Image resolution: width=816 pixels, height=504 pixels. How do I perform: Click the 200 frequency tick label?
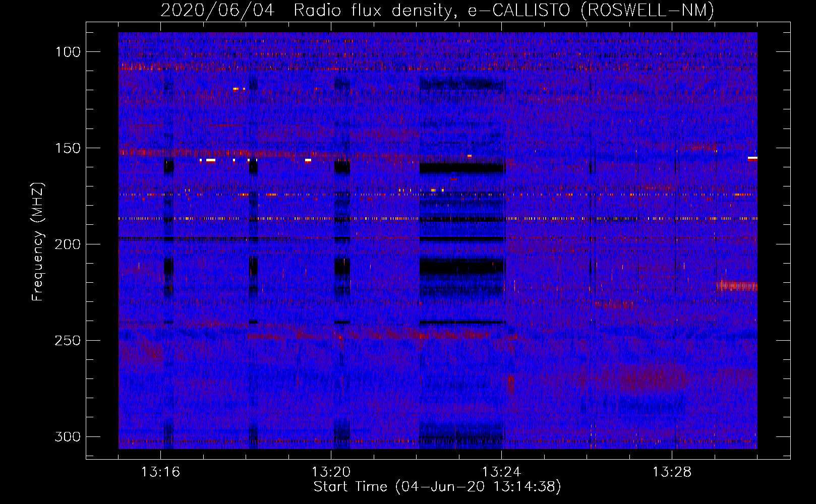(68, 244)
